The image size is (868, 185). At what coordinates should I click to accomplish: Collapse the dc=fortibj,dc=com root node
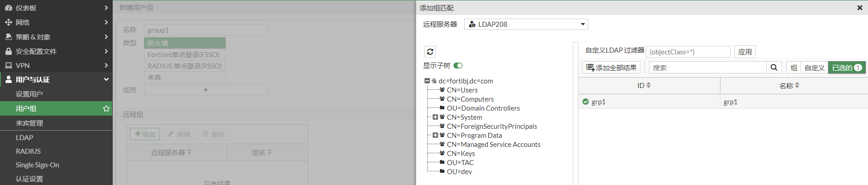pos(427,81)
